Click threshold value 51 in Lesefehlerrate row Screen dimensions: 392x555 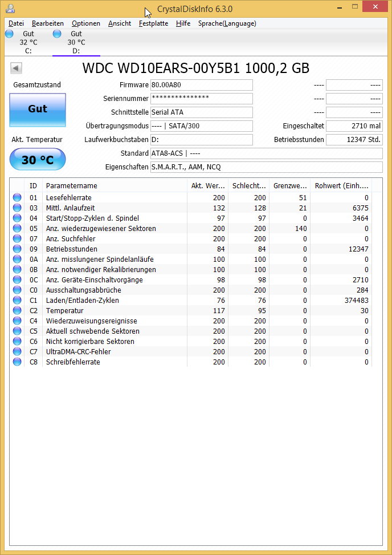[x=303, y=197]
